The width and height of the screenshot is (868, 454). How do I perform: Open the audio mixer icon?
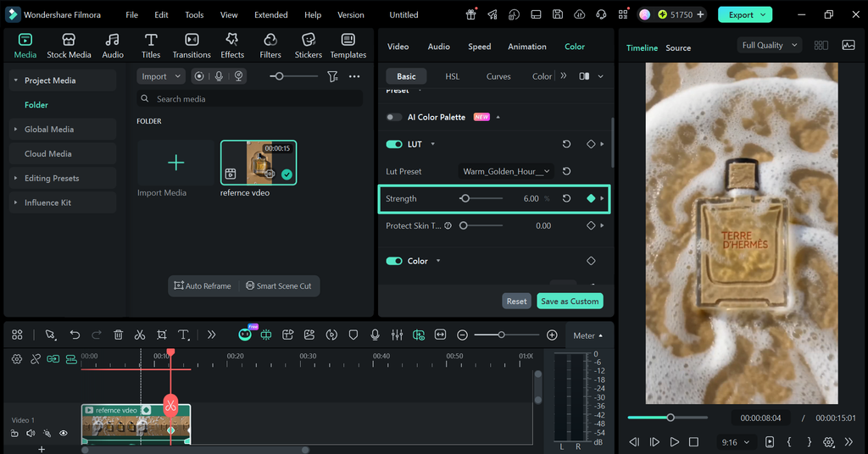coord(397,335)
